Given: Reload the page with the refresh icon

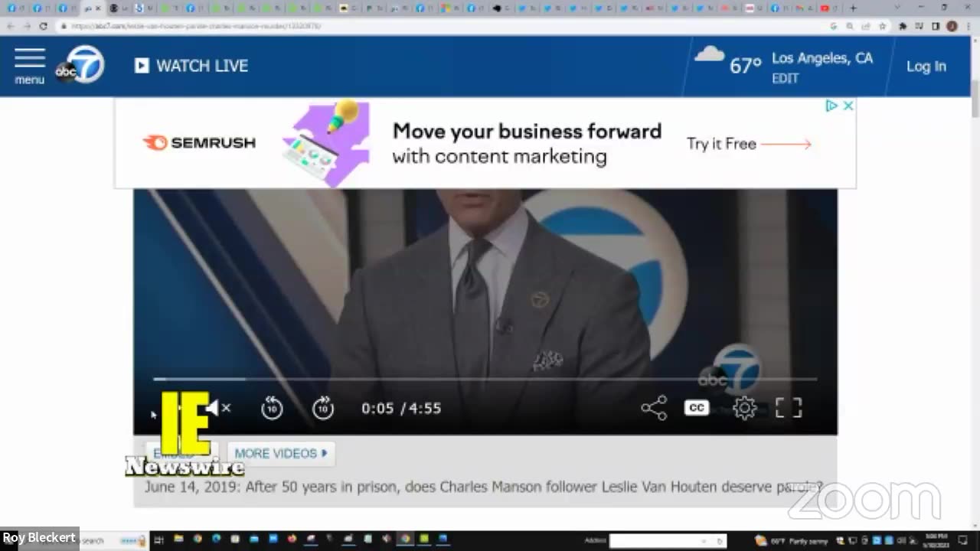Looking at the screenshot, I should coord(44,26).
